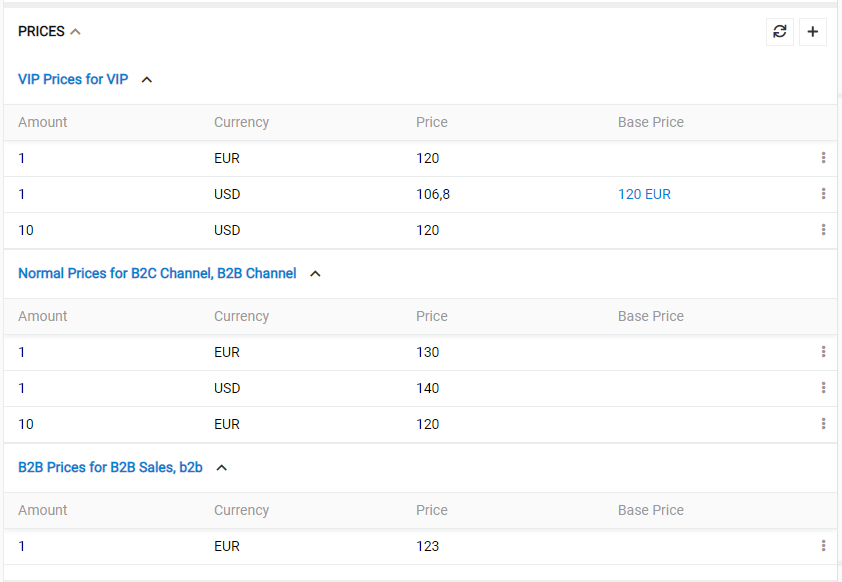Click amount 1 in the B2B prices table
842x582 pixels.
pos(21,546)
